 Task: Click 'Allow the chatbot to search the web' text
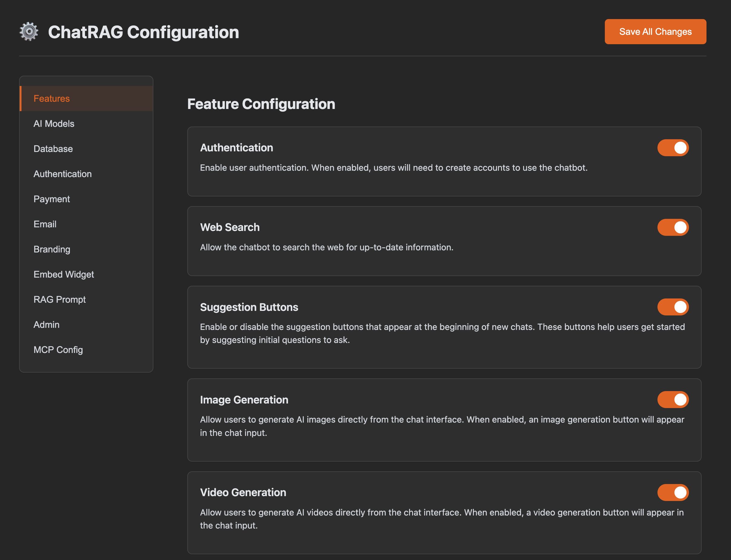[x=326, y=247]
